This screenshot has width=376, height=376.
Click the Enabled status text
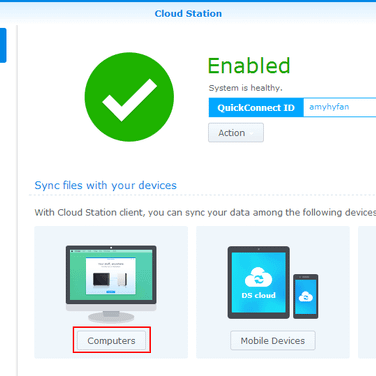(249, 66)
